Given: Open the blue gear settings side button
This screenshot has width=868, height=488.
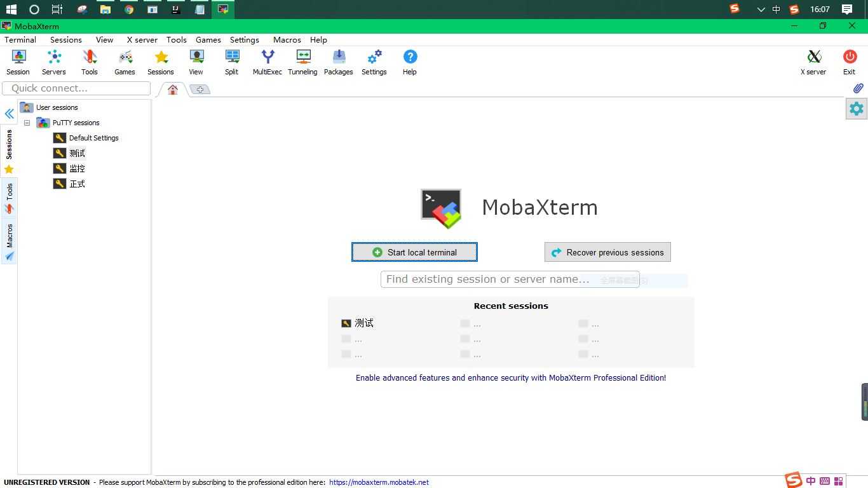Looking at the screenshot, I should point(857,109).
